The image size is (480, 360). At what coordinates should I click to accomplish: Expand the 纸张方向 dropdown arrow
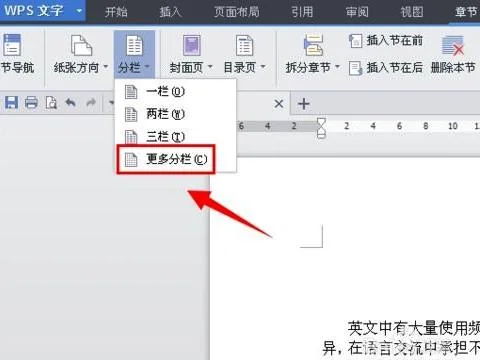pos(105,67)
